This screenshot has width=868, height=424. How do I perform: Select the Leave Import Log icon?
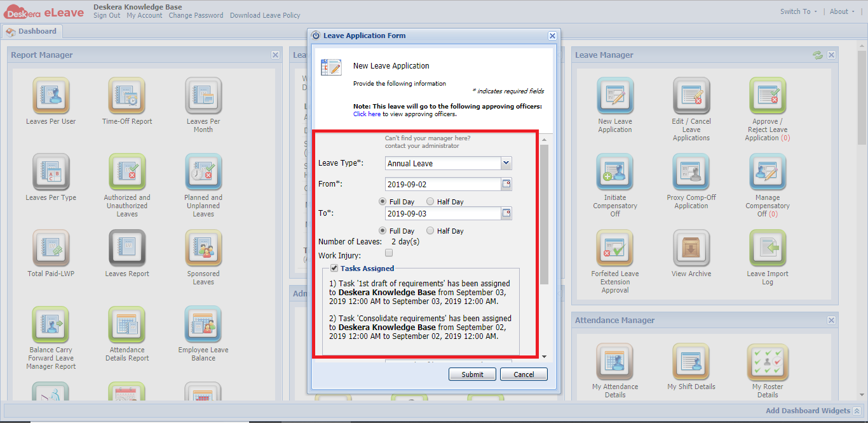(x=767, y=248)
